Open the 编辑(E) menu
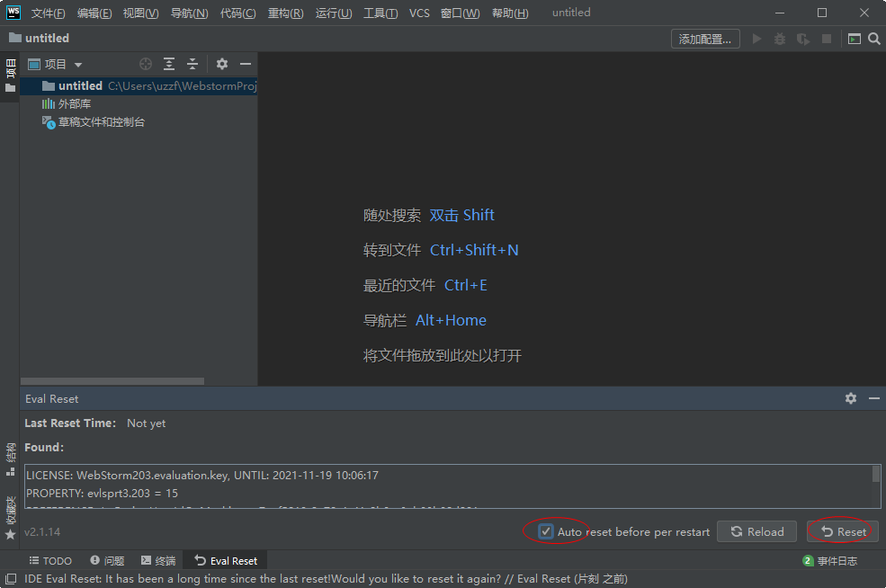Image resolution: width=886 pixels, height=588 pixels. click(x=94, y=13)
